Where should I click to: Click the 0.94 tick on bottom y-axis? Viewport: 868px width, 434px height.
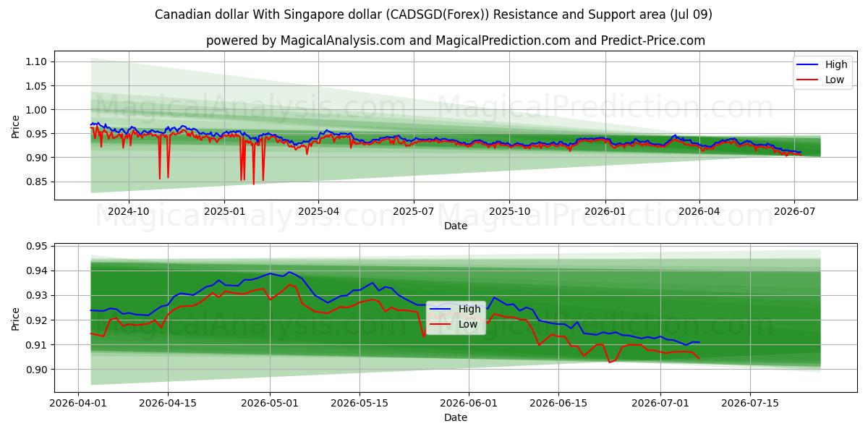pyautogui.click(x=38, y=271)
